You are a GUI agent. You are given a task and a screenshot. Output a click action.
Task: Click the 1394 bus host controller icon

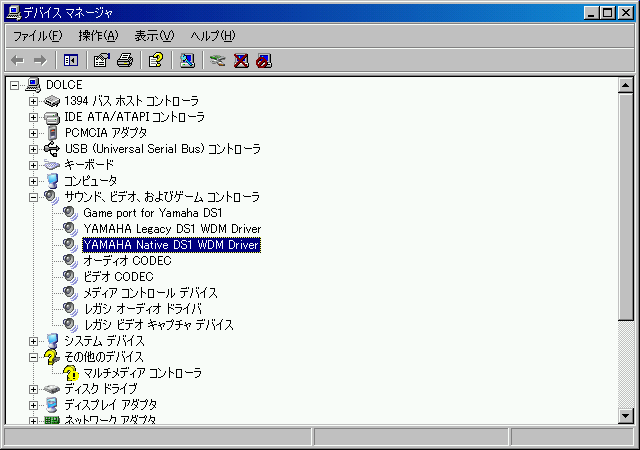(x=52, y=101)
